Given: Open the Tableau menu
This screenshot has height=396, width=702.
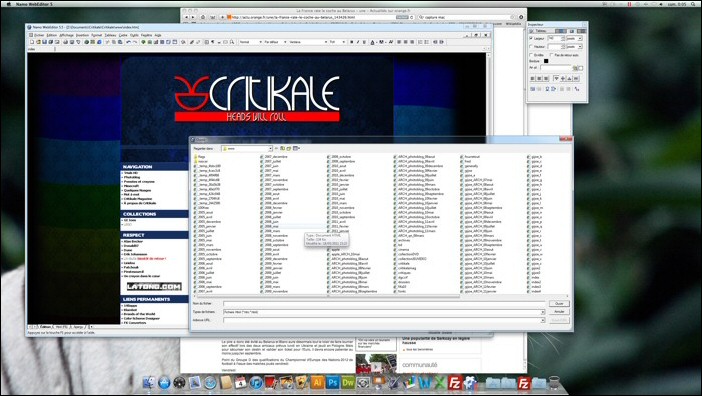Looking at the screenshot, I should [110, 35].
